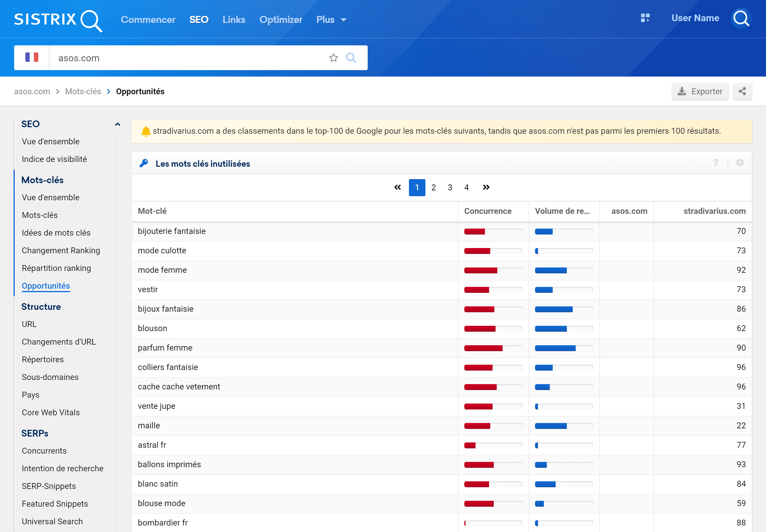Click the key icon beside table title

[x=144, y=163]
